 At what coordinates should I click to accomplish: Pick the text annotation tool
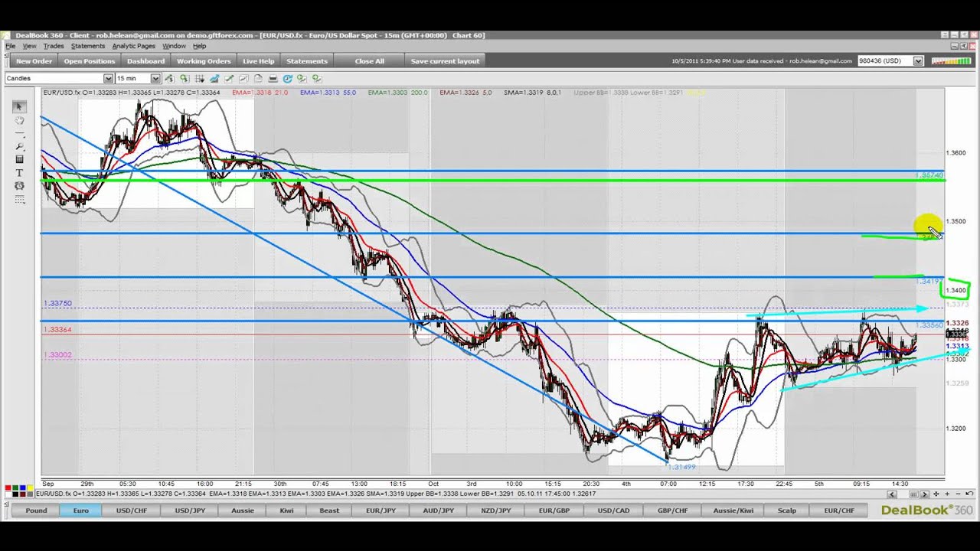(19, 173)
